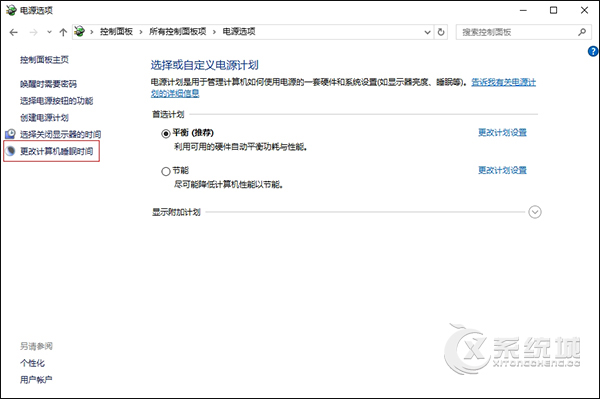Open 选择关闭显示器的时间 link
The height and width of the screenshot is (399, 600).
tap(60, 135)
